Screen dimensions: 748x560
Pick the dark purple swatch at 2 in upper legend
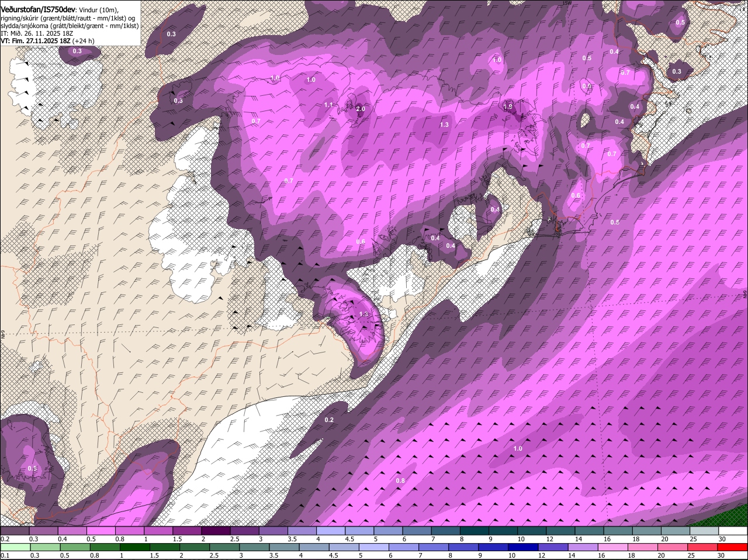click(x=216, y=531)
